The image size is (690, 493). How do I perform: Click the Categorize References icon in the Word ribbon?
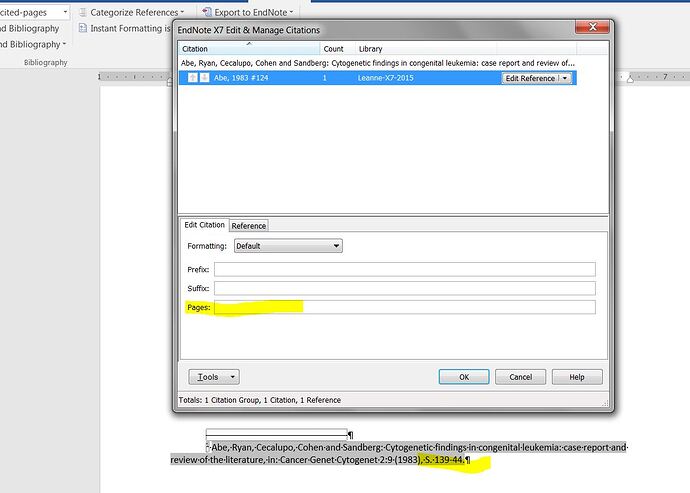(x=82, y=12)
